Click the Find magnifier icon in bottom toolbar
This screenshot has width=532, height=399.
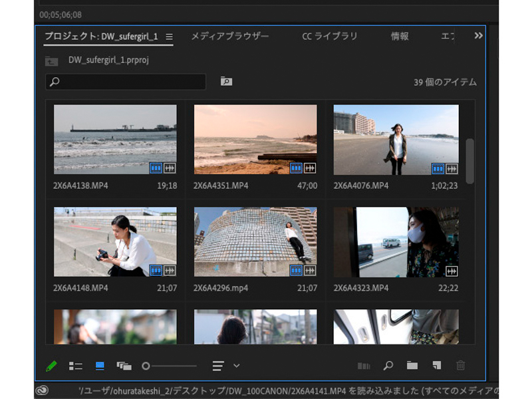388,366
